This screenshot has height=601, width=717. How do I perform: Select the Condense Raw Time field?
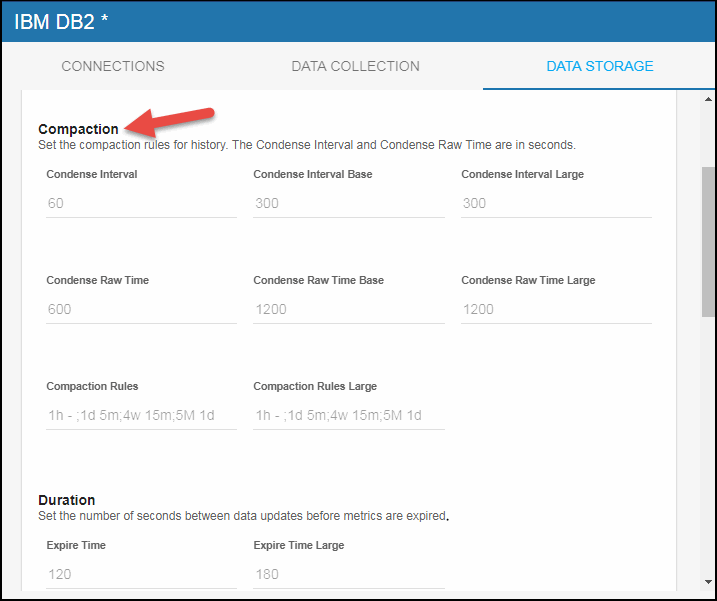(141, 309)
